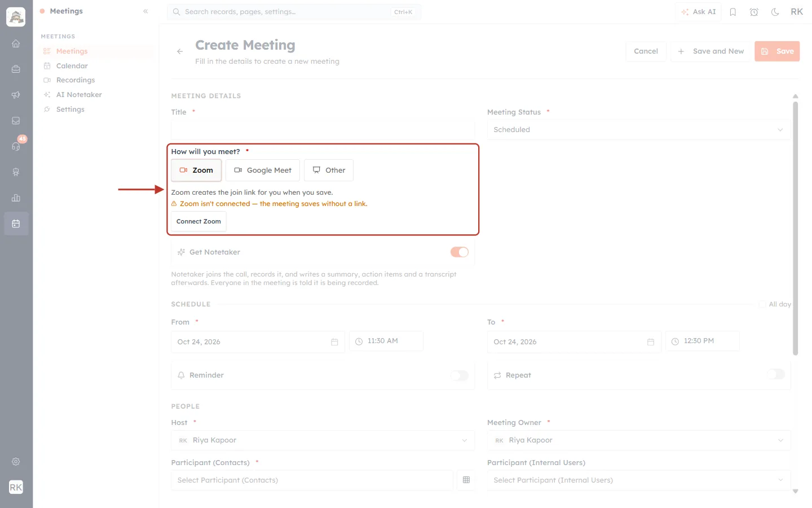
Task: Go back using the arrow beside Create Meeting
Action: click(x=180, y=51)
